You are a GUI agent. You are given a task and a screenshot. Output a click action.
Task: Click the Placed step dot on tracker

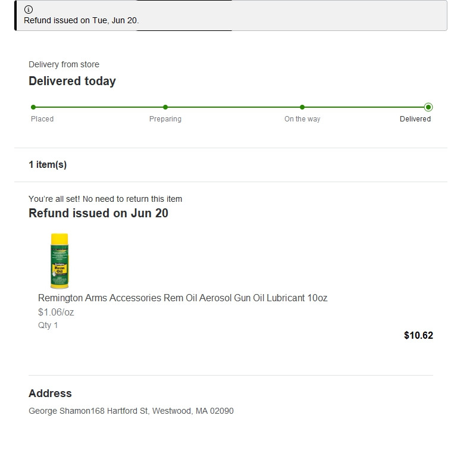(x=33, y=107)
